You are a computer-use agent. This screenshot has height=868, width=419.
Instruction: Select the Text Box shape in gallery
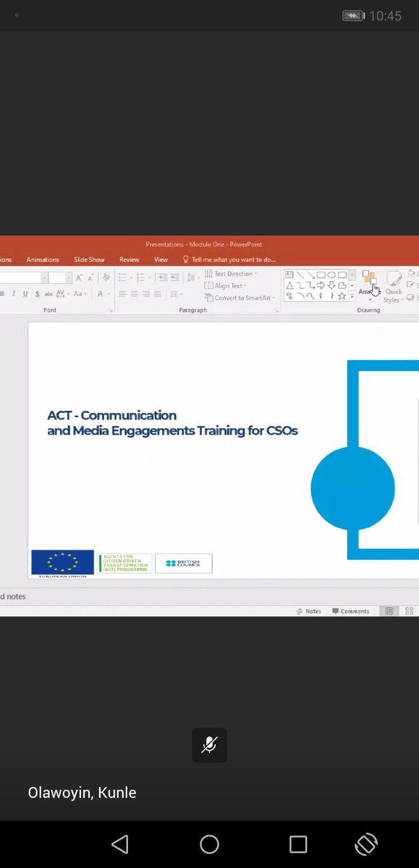pyautogui.click(x=289, y=274)
